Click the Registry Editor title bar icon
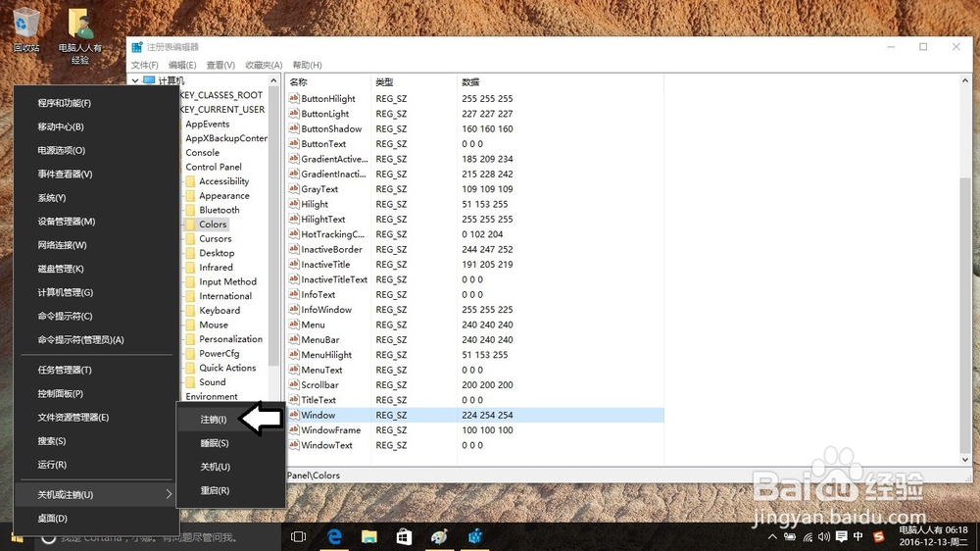This screenshot has height=551, width=980. click(137, 47)
